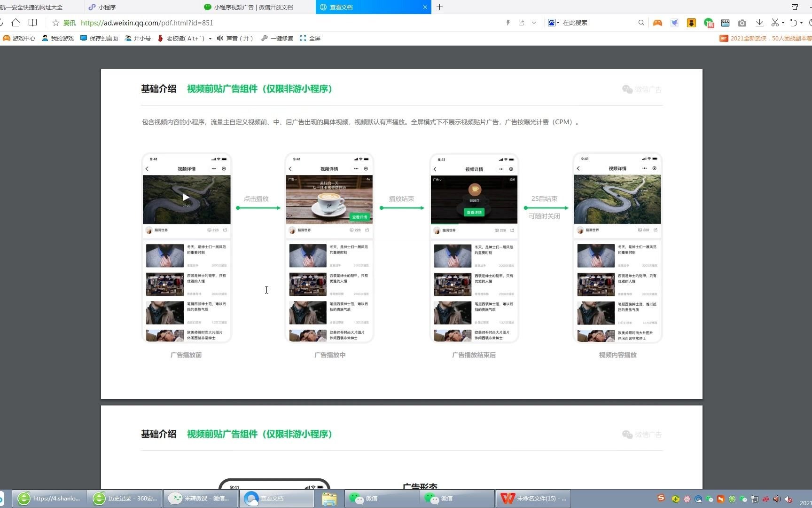Bookmark this page with the star icon
The image size is (812, 508).
[56, 23]
